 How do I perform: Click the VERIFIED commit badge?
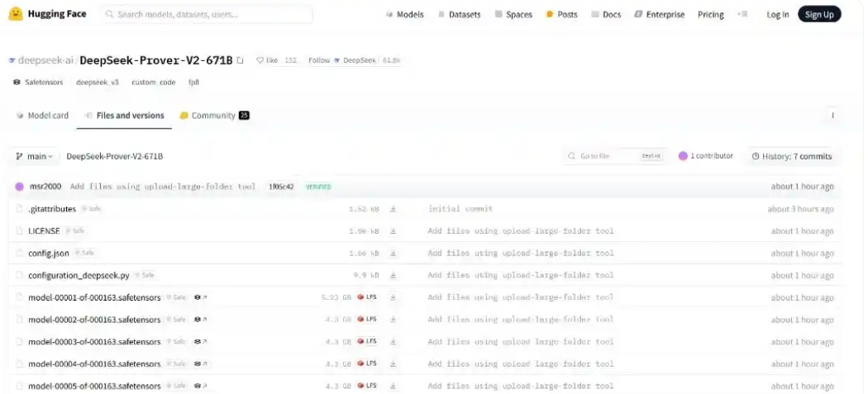pyautogui.click(x=318, y=187)
